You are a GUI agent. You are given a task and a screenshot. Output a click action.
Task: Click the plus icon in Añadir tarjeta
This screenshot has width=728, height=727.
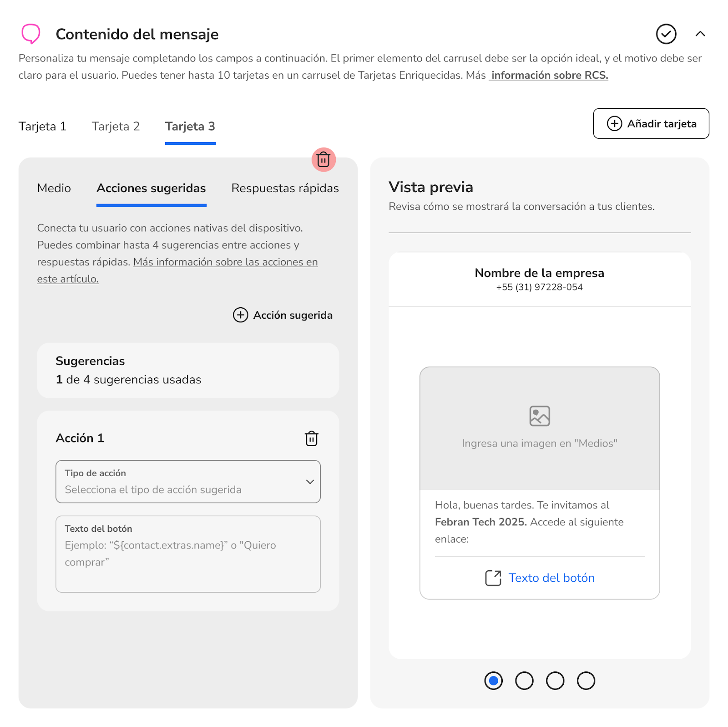click(x=614, y=124)
